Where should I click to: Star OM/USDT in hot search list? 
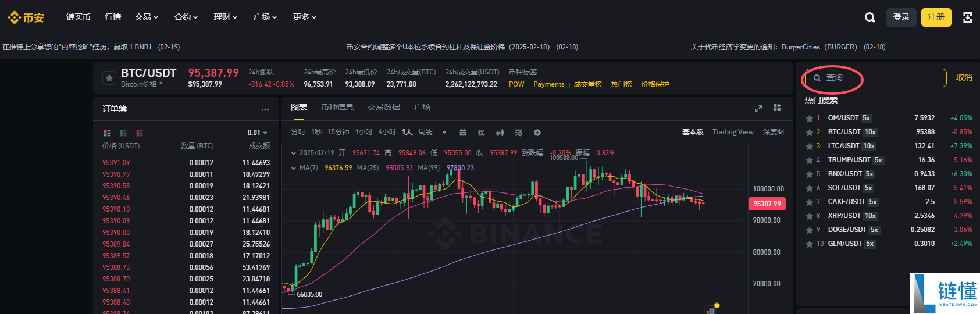click(809, 118)
